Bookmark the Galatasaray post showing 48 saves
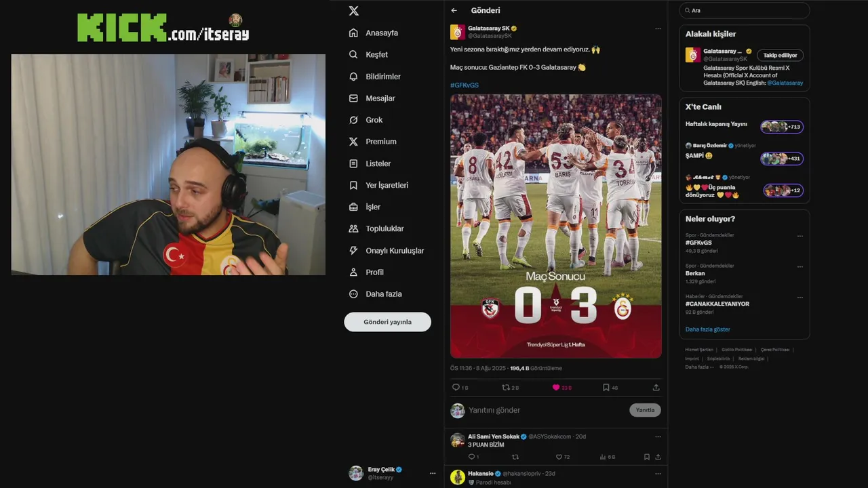This screenshot has width=868, height=488. (x=606, y=388)
